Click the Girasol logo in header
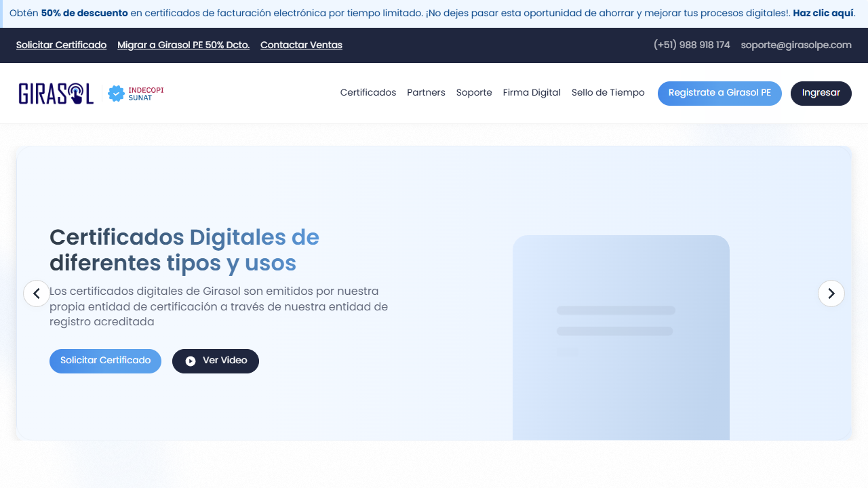The image size is (868, 488). pos(56,94)
